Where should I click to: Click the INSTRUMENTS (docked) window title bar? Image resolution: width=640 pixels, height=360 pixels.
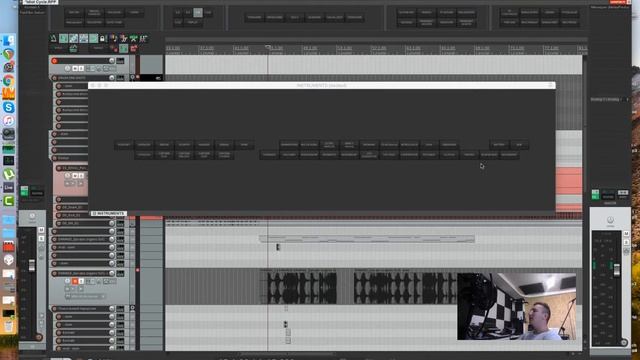coord(322,85)
